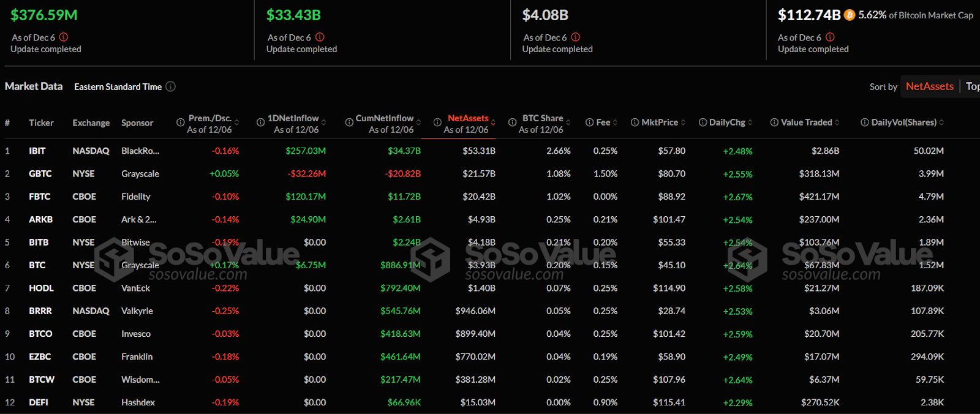The width and height of the screenshot is (980, 414).
Task: Click GBTC fee value 1.50%
Action: click(605, 173)
